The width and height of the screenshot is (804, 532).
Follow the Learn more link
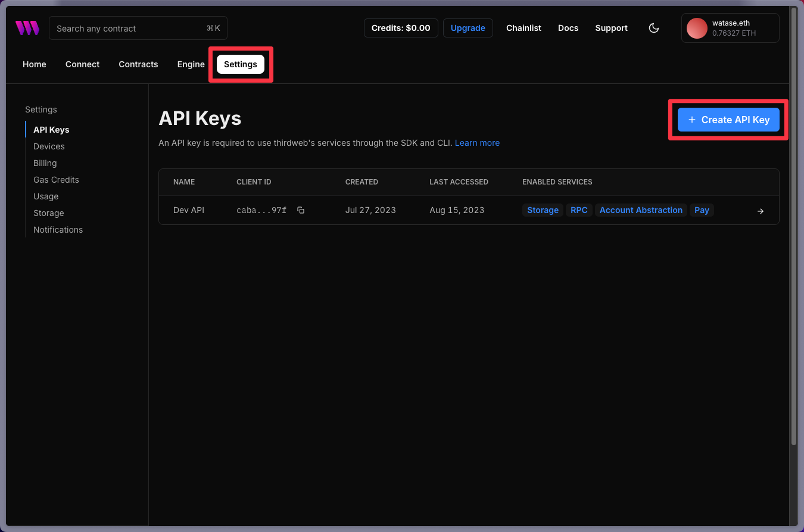(x=477, y=143)
